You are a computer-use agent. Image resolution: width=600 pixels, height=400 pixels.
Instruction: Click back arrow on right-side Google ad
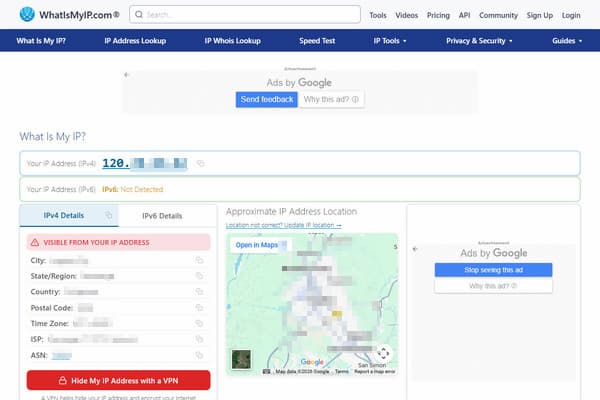click(x=415, y=249)
